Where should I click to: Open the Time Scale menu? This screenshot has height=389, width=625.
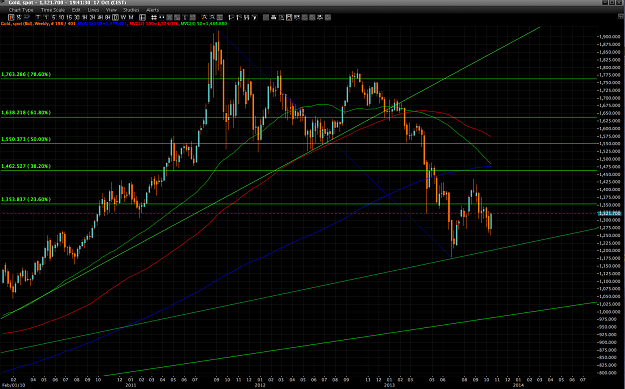[53, 10]
